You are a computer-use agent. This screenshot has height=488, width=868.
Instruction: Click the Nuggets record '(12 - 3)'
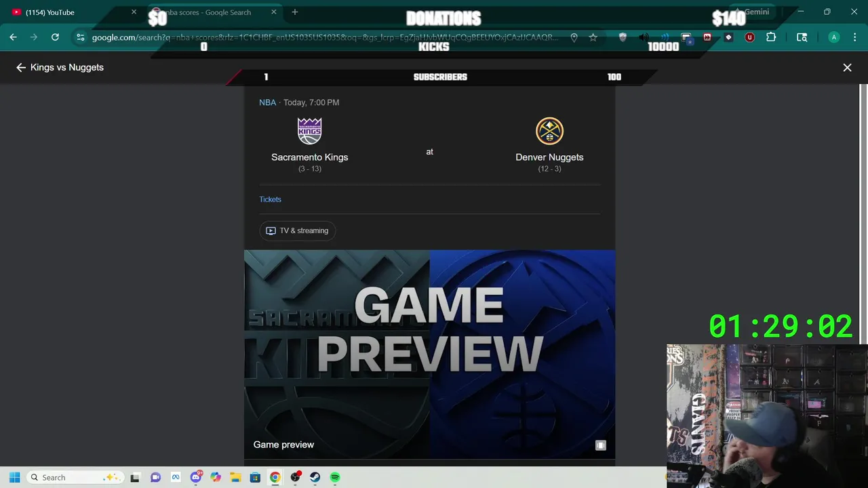pyautogui.click(x=549, y=169)
